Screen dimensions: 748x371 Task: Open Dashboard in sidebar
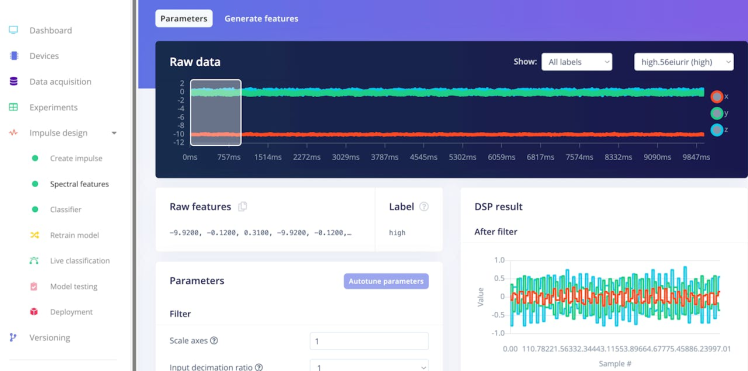click(x=51, y=31)
